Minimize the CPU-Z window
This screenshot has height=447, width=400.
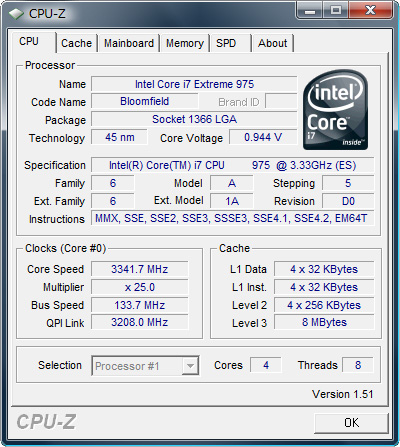[310, 11]
